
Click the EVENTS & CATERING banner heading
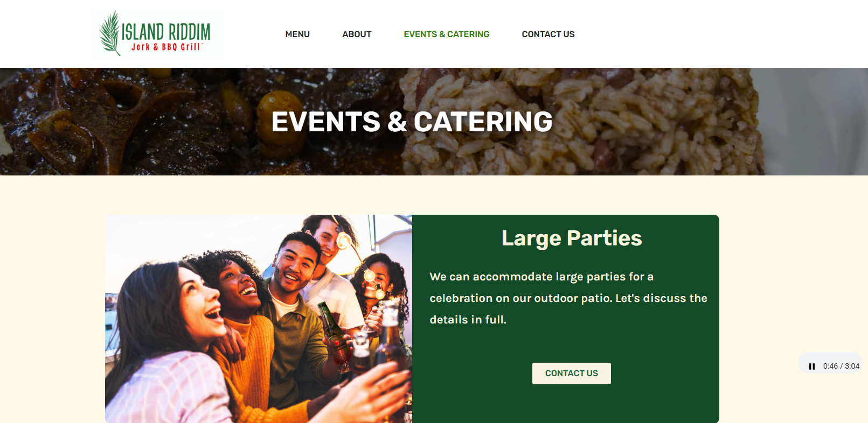(412, 122)
